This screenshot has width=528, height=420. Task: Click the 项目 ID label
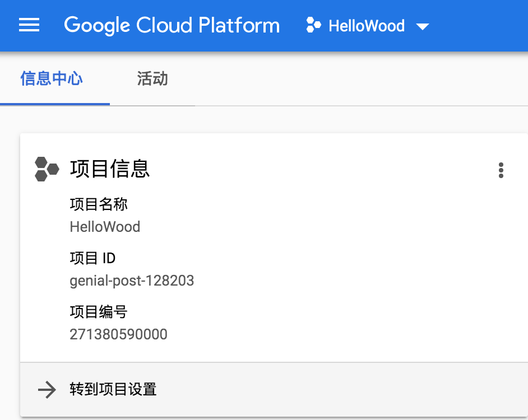92,259
